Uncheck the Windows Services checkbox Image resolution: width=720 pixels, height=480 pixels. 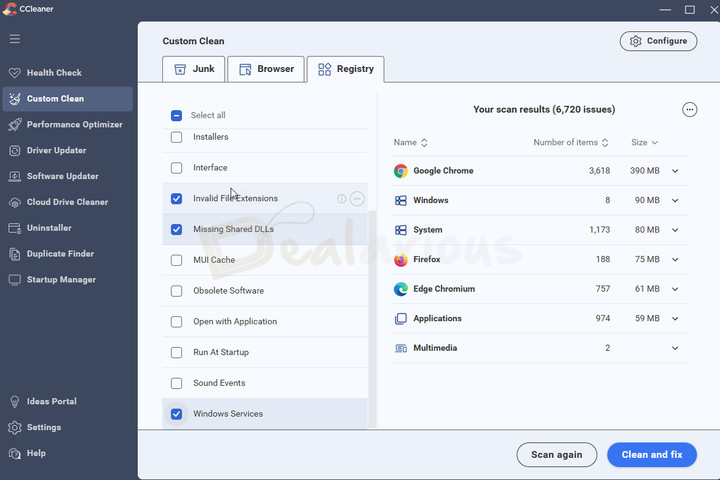point(176,414)
